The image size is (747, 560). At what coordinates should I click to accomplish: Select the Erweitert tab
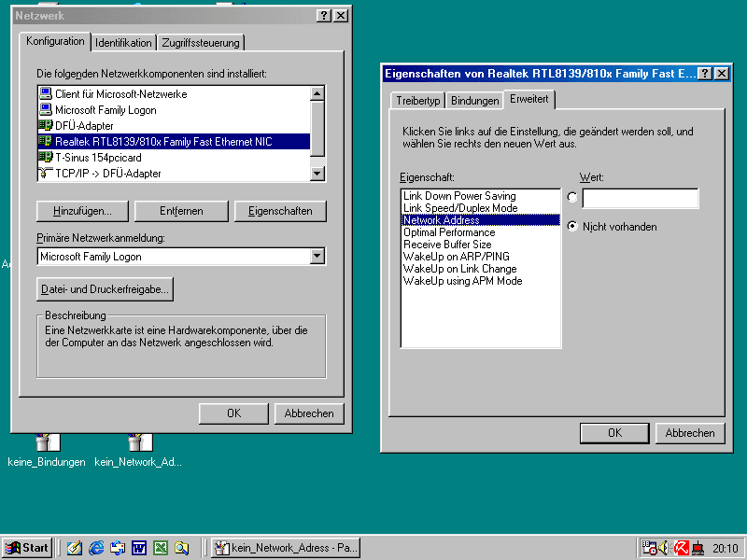click(529, 99)
